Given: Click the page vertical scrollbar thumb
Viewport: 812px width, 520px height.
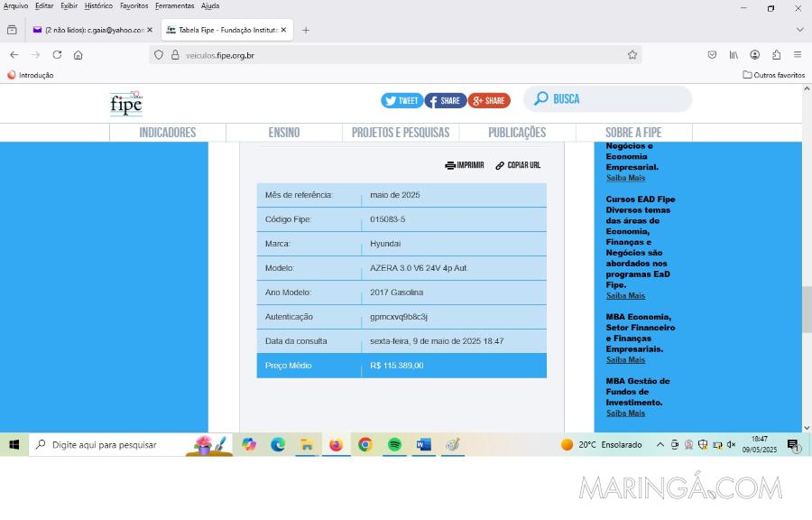Looking at the screenshot, I should click(x=807, y=309).
